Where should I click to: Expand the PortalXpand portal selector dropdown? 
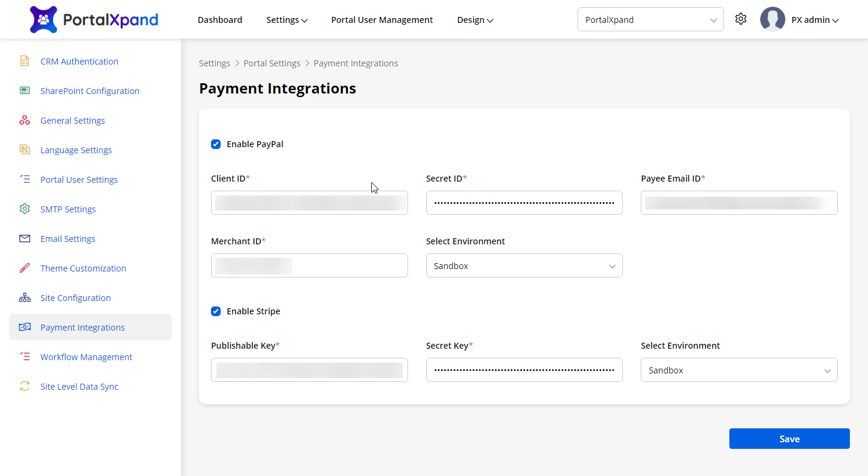click(650, 20)
